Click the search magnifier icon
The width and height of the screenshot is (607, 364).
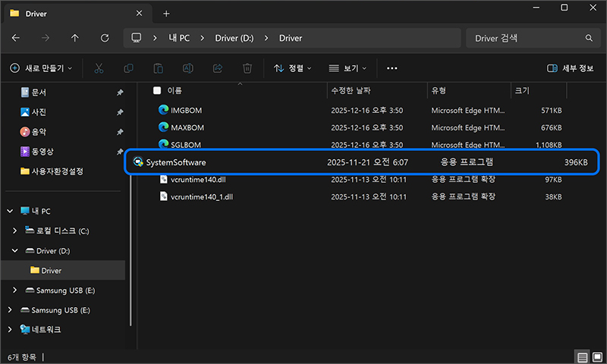tap(589, 38)
